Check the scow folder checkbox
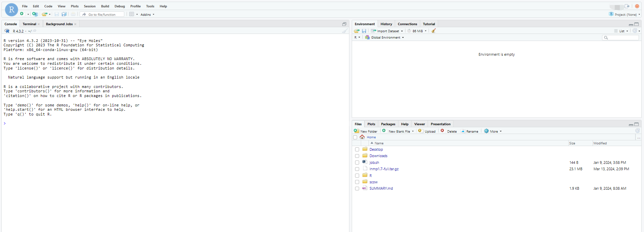This screenshot has width=644, height=232. 357,182
